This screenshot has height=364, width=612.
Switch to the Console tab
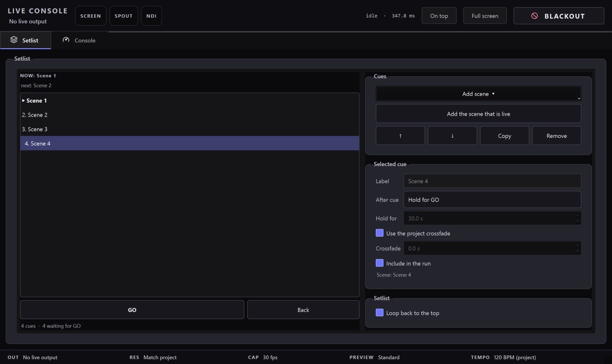(79, 40)
